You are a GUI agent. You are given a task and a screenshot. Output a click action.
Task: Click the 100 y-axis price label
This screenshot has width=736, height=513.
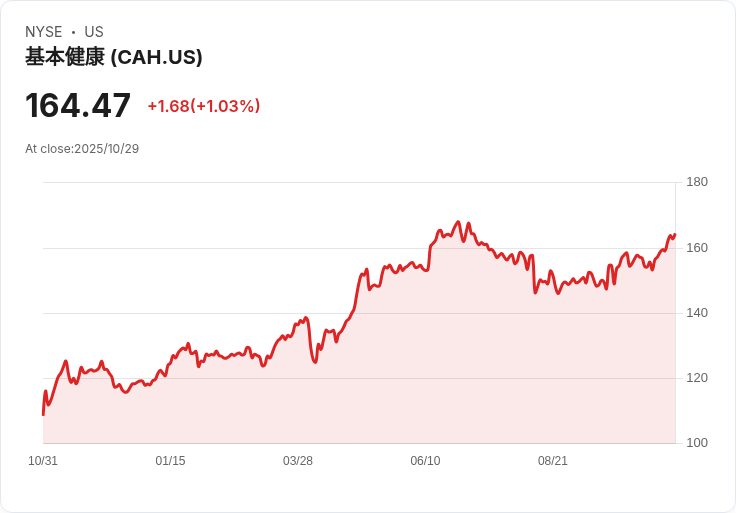pyautogui.click(x=697, y=443)
